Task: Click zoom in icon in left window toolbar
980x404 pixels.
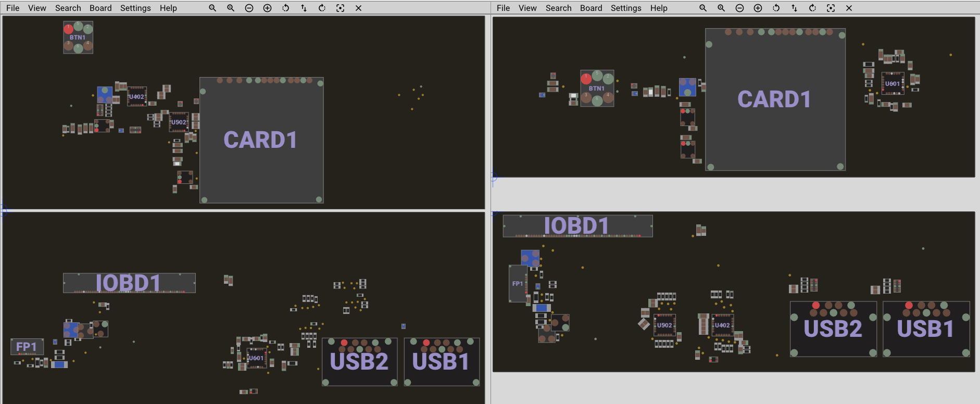Action: [267, 8]
